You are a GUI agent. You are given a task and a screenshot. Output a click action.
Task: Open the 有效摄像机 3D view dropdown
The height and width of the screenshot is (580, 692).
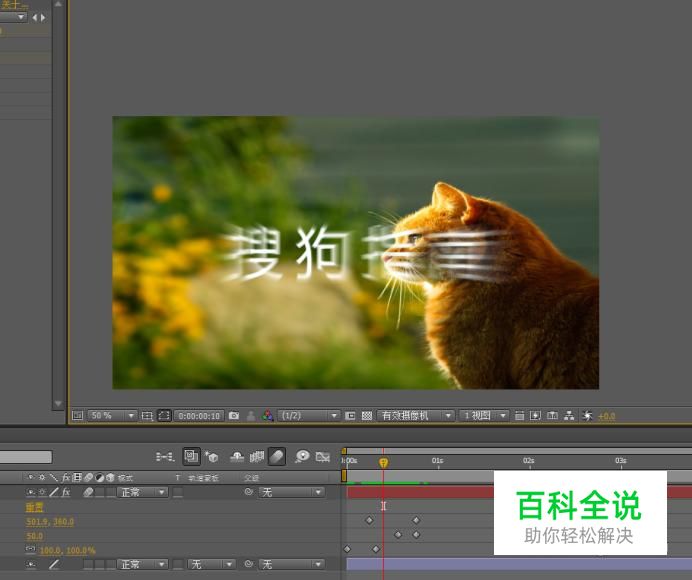click(x=416, y=415)
